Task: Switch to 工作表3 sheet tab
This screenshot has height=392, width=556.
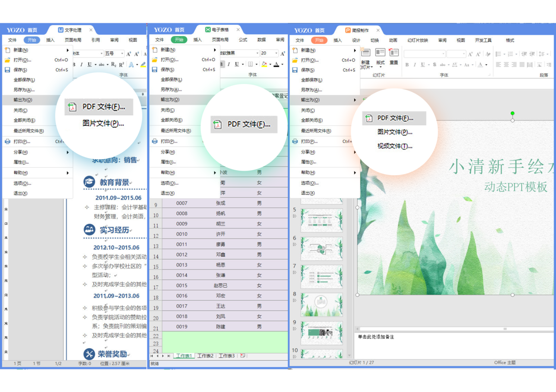Action: pos(226,356)
